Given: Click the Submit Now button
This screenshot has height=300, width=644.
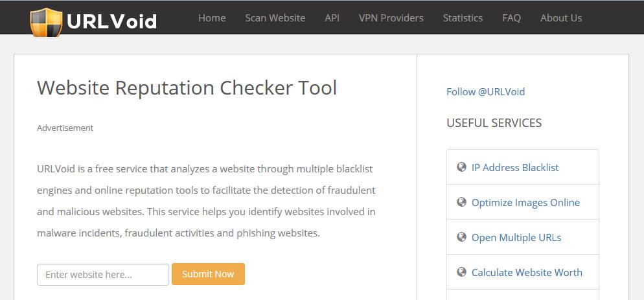Looking at the screenshot, I should [x=208, y=274].
